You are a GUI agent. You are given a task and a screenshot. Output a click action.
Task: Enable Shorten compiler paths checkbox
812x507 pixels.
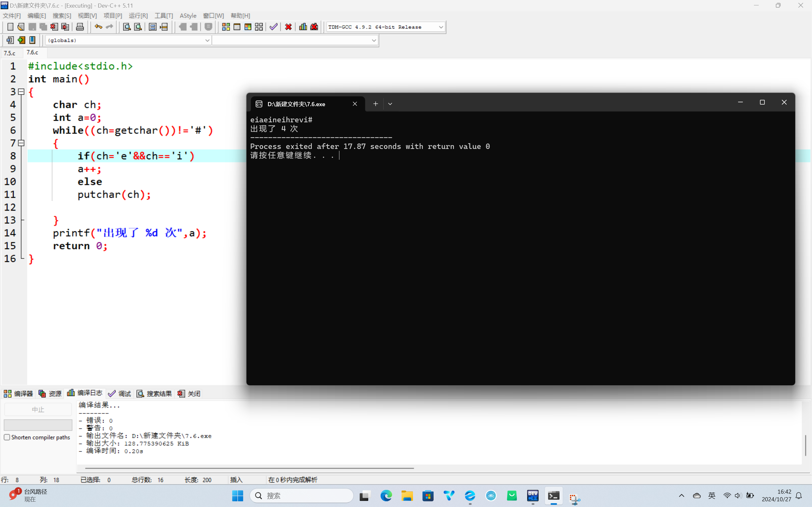(7, 437)
